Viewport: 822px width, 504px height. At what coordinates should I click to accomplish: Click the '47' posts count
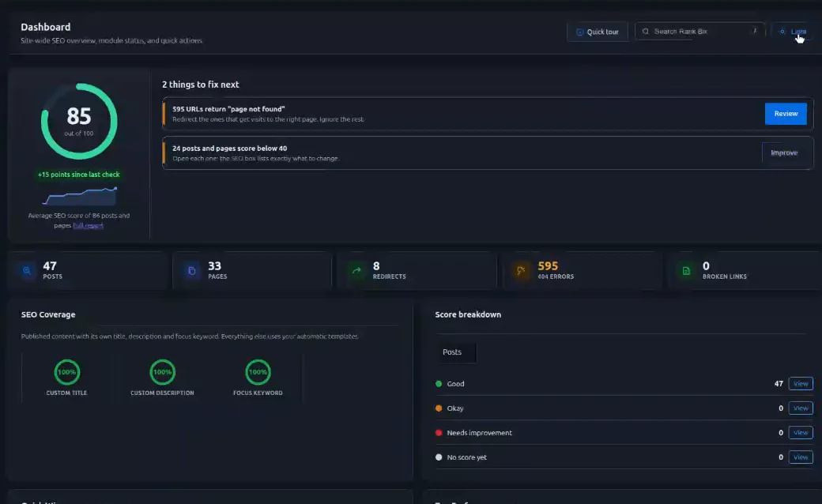pos(50,266)
